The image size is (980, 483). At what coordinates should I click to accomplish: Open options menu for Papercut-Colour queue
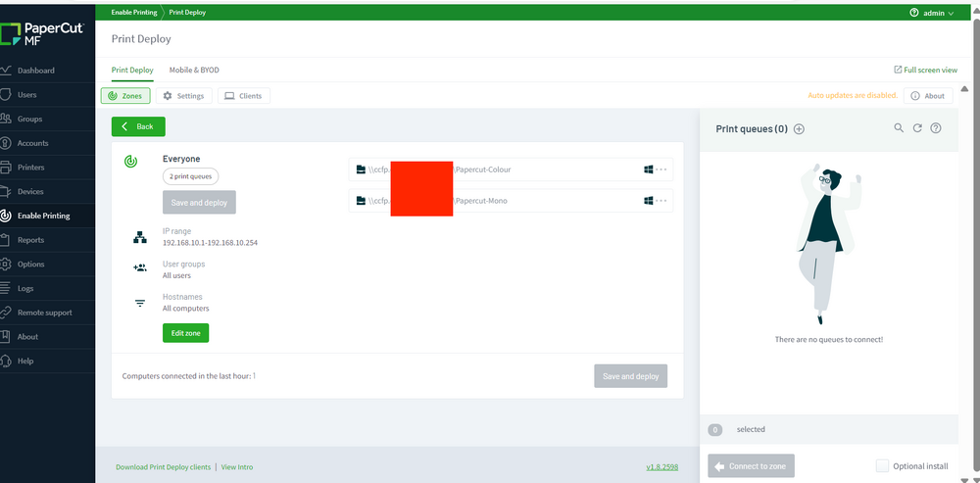tap(661, 169)
